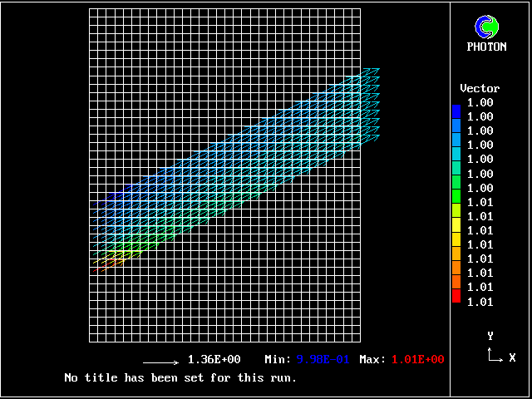Select the blue minimum value 9.98E-01

pos(323,360)
